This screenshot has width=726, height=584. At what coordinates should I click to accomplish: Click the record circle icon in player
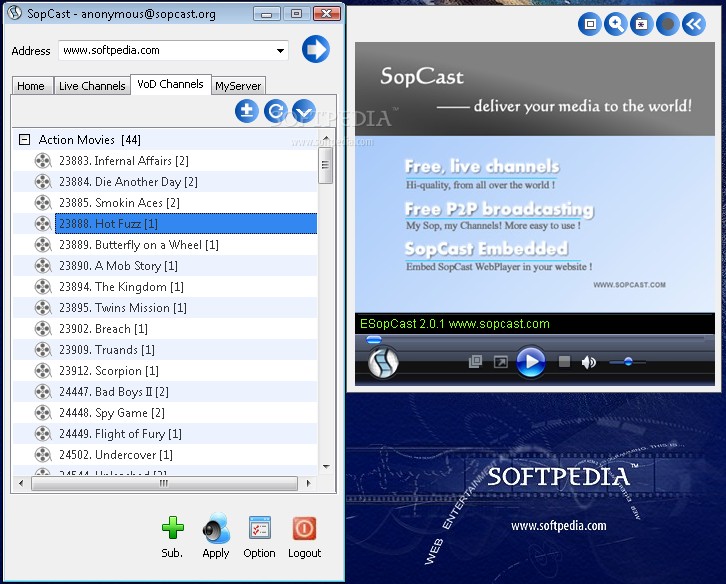[x=667, y=24]
